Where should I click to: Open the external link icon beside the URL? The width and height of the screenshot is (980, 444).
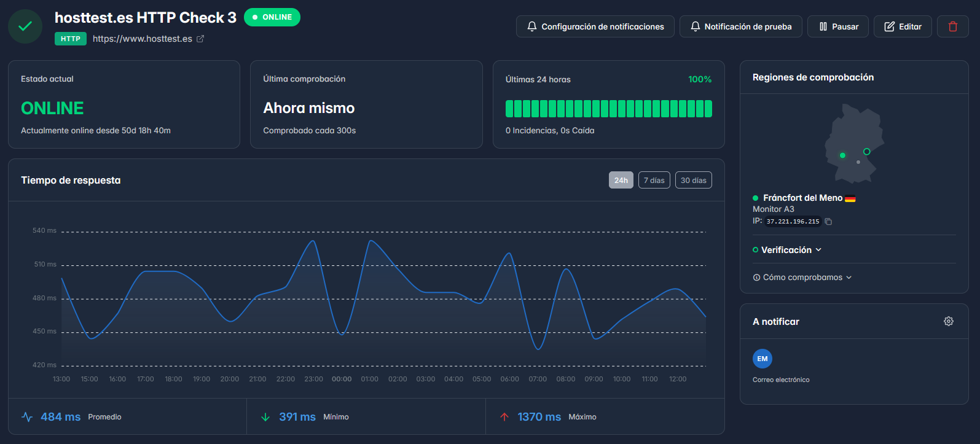point(200,39)
